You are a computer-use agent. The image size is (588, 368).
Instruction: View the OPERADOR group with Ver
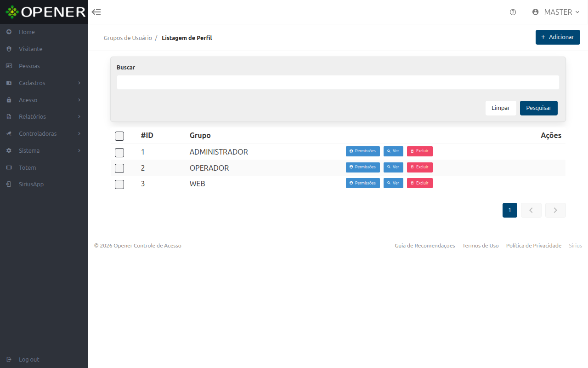(393, 167)
